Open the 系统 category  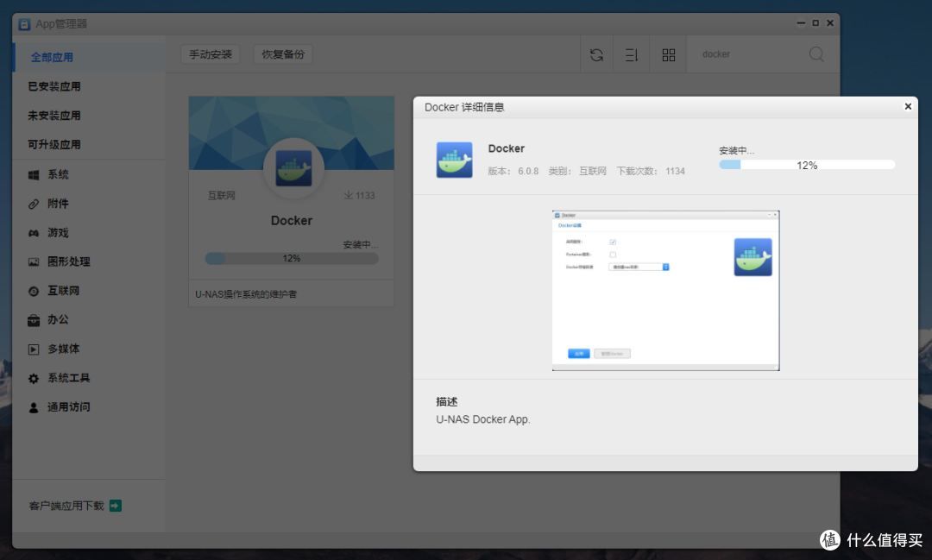tap(58, 174)
